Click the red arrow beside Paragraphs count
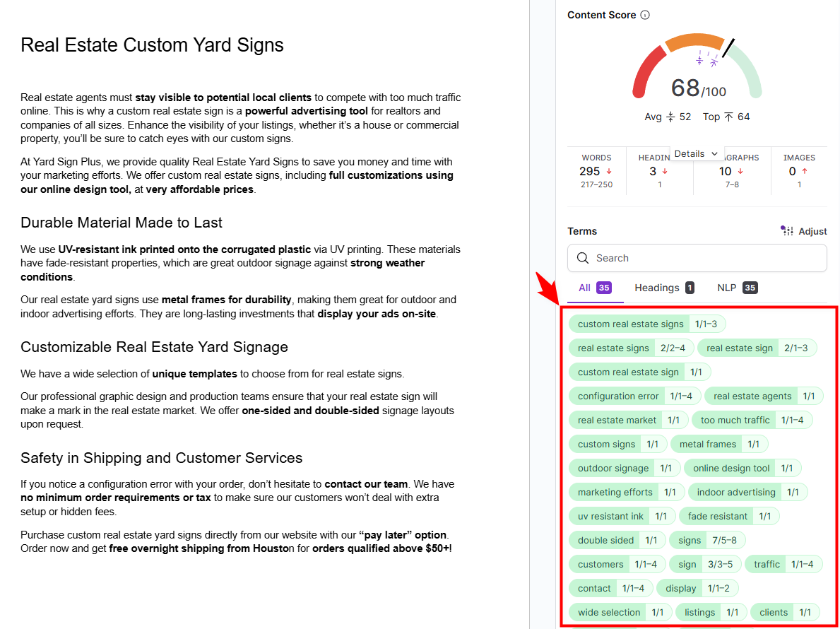The image size is (840, 629). tap(740, 172)
